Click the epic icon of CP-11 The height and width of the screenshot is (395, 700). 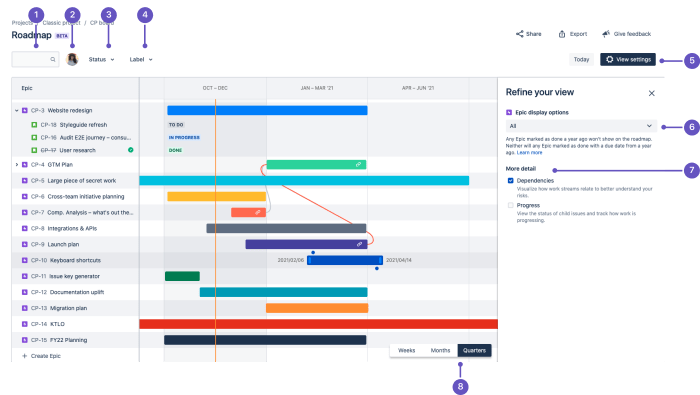(25, 276)
